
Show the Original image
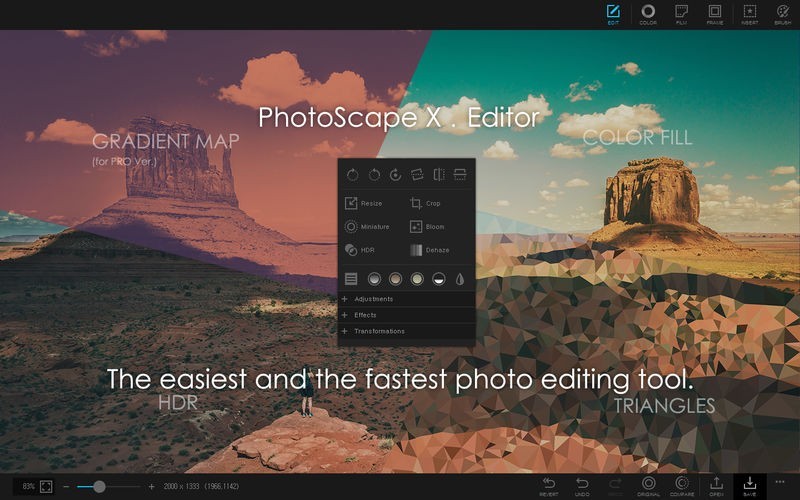click(648, 487)
